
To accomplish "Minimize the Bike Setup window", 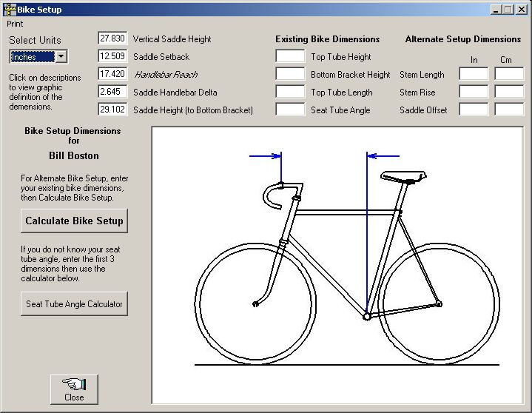I will click(496, 10).
